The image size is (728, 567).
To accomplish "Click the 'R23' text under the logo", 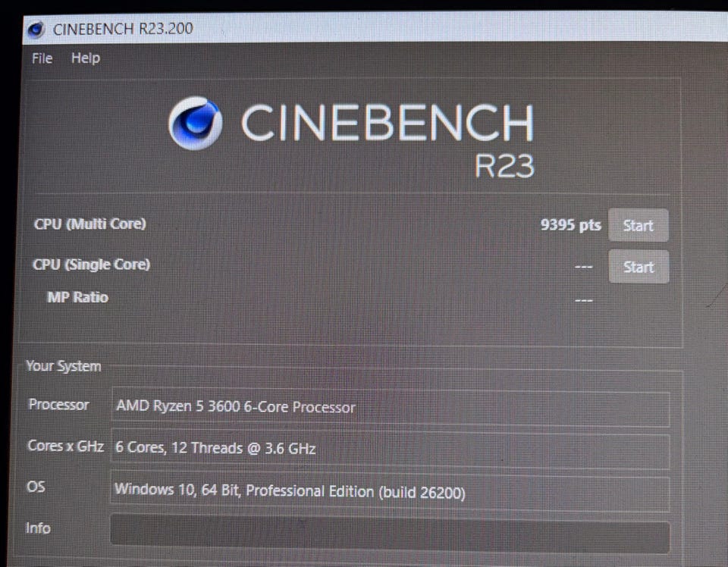I will [505, 166].
